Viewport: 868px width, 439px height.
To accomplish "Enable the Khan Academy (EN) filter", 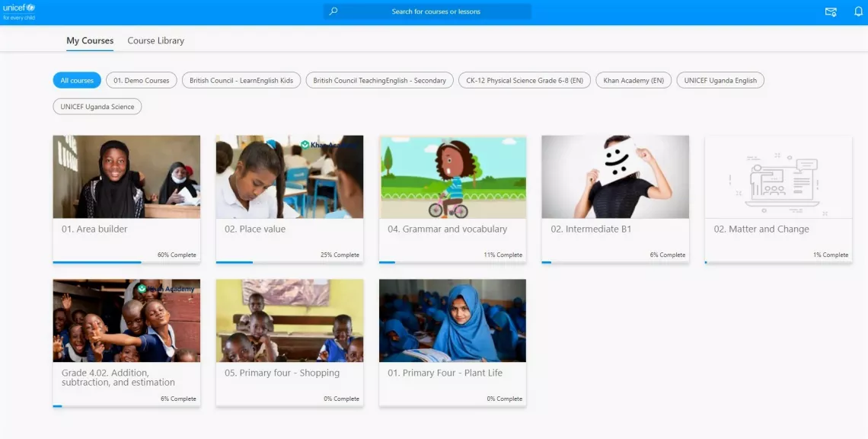I will [633, 80].
